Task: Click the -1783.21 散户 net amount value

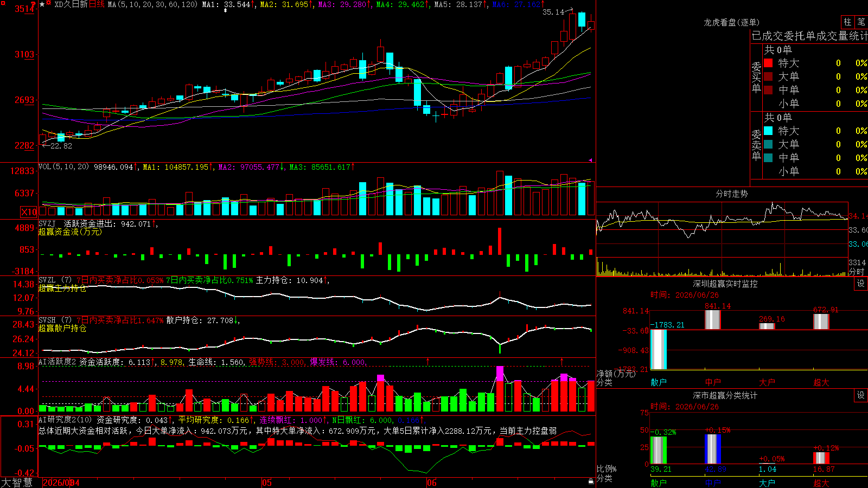Action: click(668, 325)
